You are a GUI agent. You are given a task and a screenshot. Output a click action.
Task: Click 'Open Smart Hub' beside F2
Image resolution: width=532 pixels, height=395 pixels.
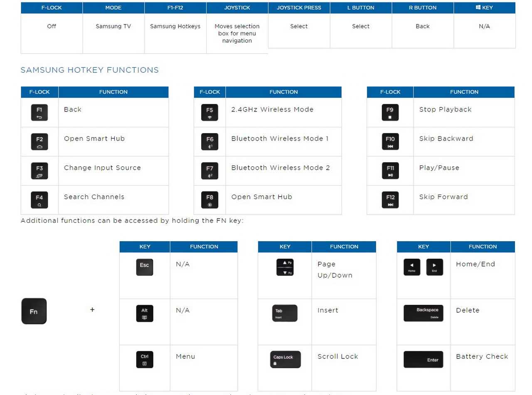click(94, 139)
